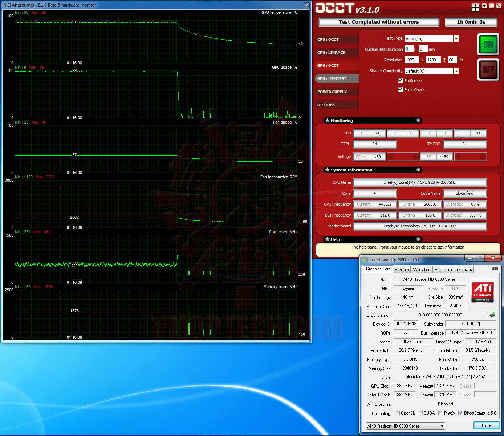Click the 1h 0min 0s elapsed time display

click(471, 22)
